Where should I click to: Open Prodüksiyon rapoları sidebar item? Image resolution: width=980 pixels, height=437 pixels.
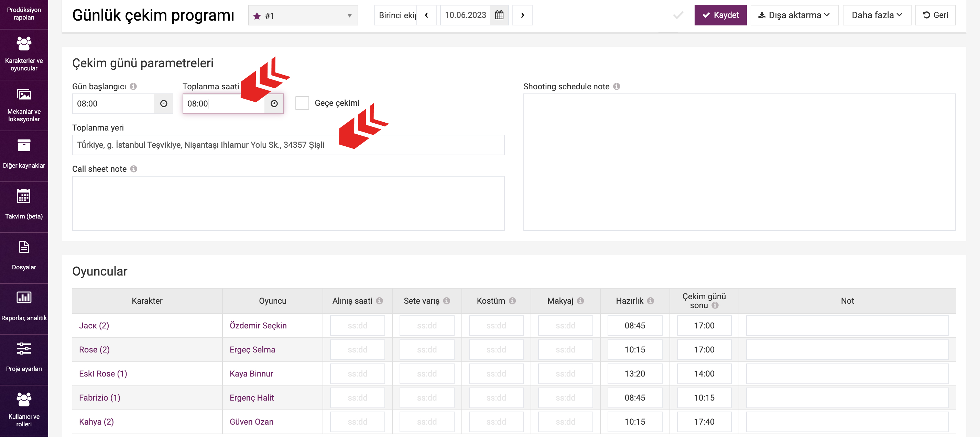point(24,14)
